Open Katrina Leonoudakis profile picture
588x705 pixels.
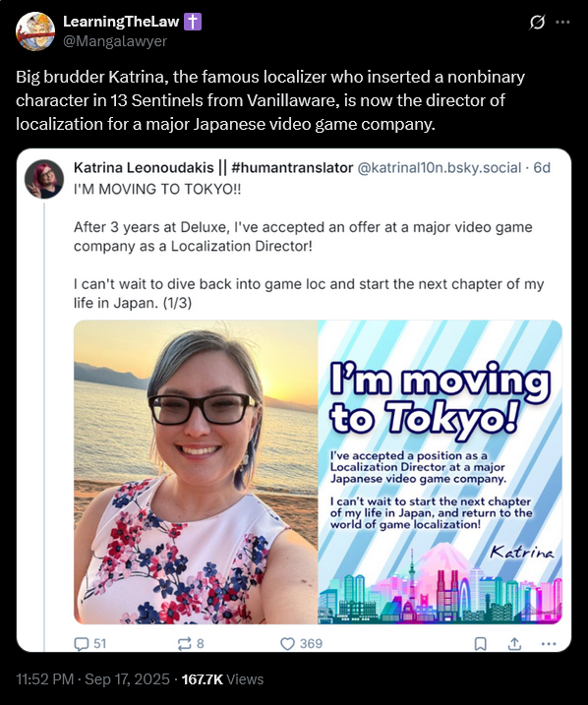[x=43, y=179]
